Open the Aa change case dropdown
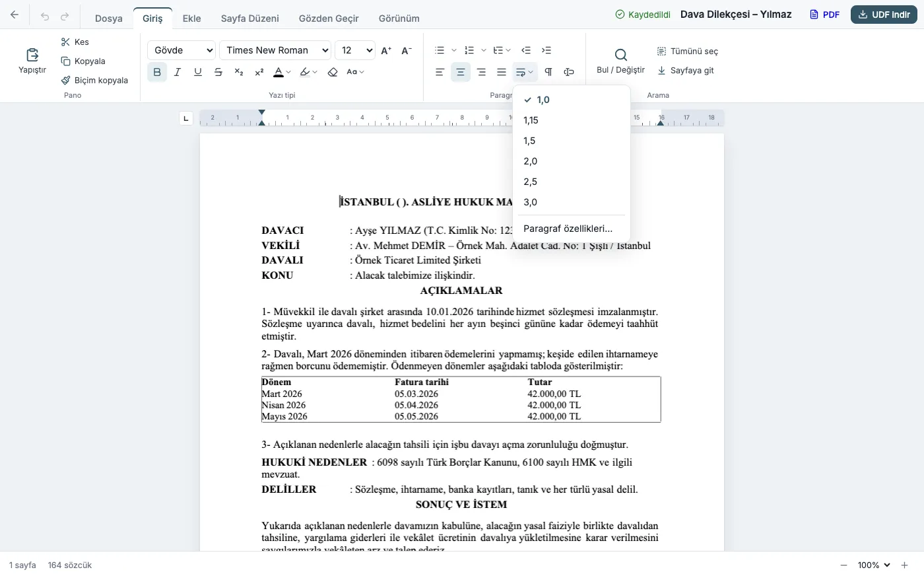 [x=355, y=72]
